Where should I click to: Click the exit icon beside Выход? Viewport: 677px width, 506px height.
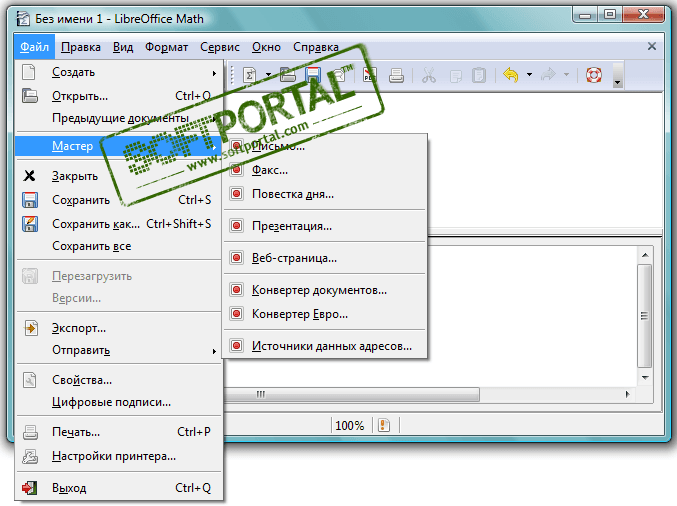tap(29, 488)
